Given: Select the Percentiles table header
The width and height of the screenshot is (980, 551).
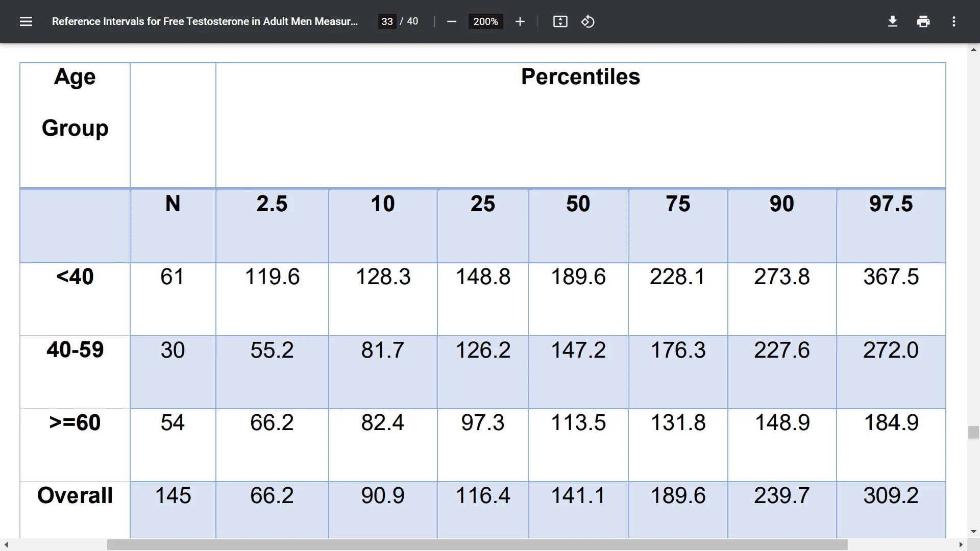Looking at the screenshot, I should (x=580, y=77).
